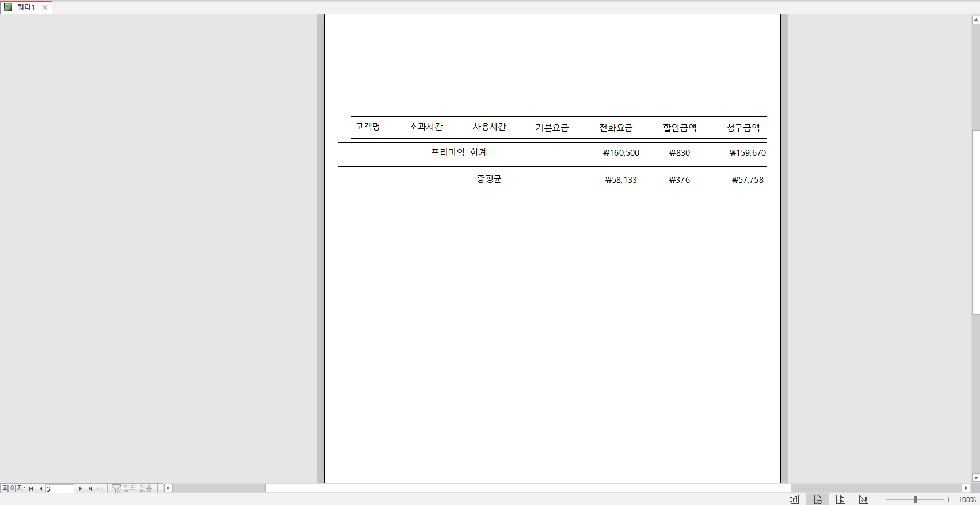The width and height of the screenshot is (980, 505).
Task: Click the '필터 없음' filter indicator
Action: [x=132, y=489]
